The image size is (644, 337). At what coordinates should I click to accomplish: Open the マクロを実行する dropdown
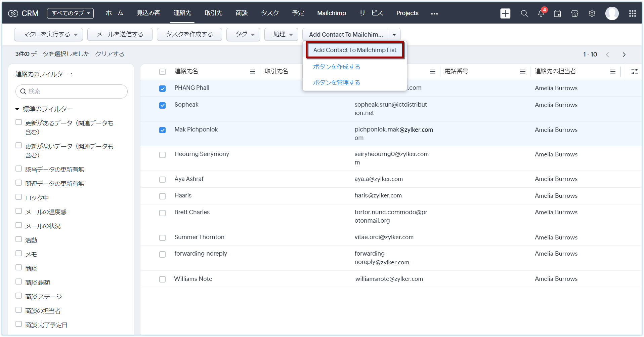pyautogui.click(x=48, y=34)
